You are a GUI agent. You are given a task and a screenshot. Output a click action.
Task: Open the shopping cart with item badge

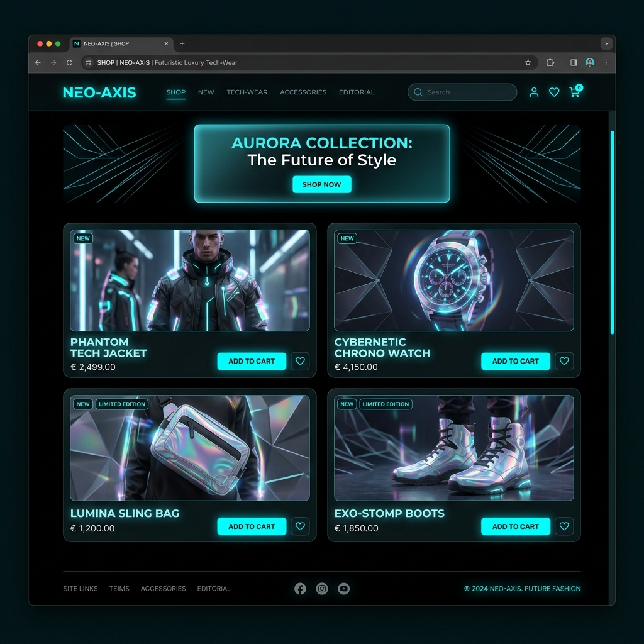pos(574,92)
